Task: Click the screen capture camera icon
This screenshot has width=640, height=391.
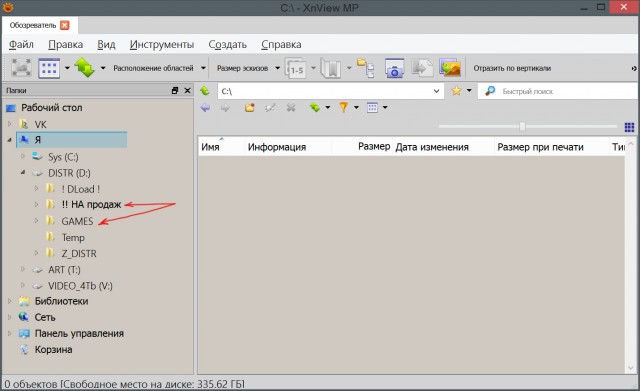Action: [394, 68]
